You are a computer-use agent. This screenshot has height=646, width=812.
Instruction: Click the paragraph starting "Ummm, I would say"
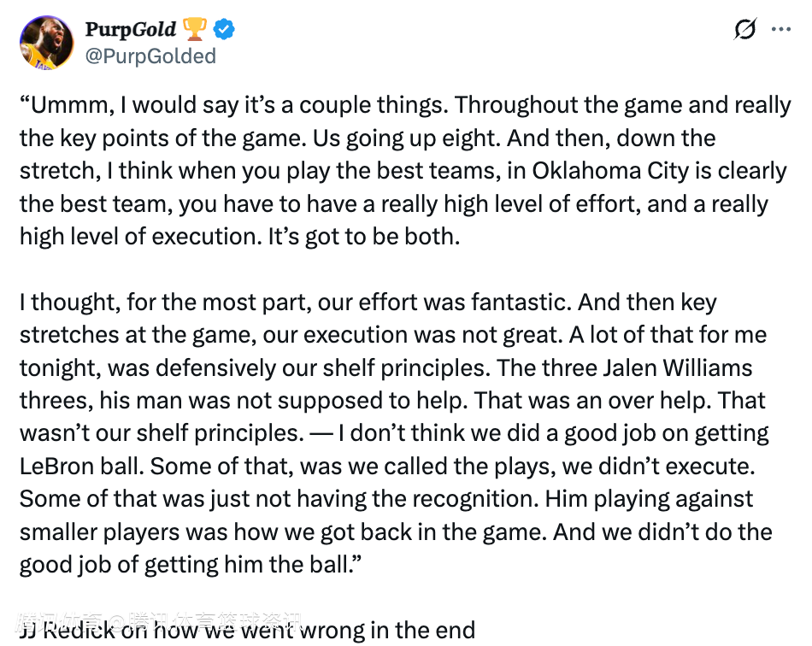403,171
